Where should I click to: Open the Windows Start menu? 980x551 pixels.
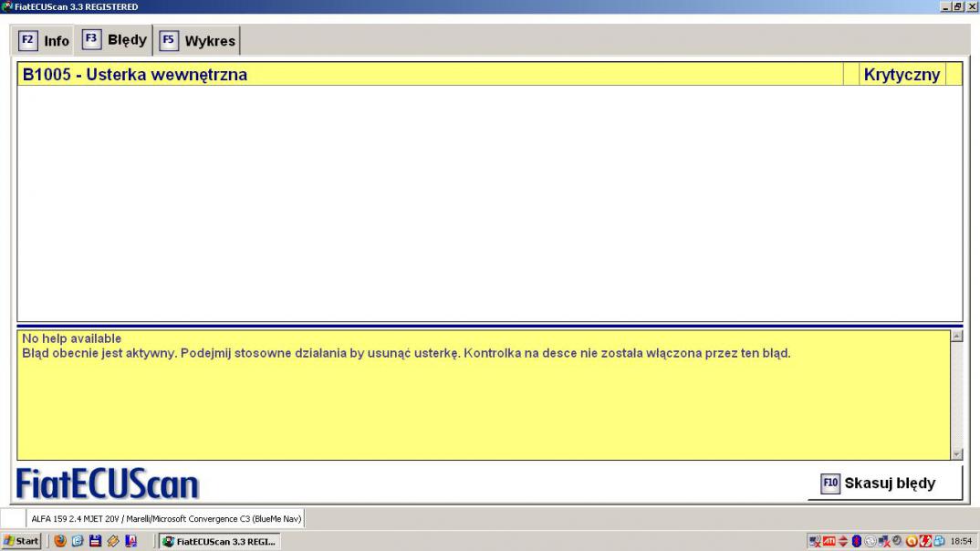[21, 541]
